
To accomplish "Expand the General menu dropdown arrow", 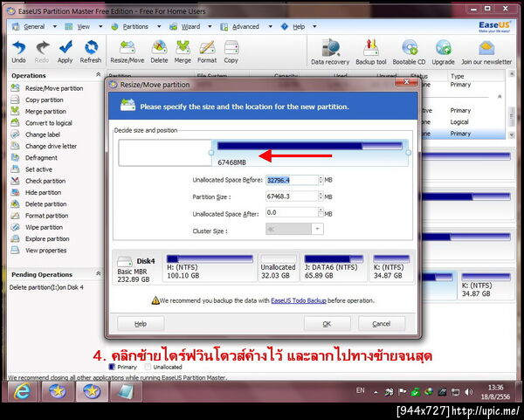I will (55, 27).
